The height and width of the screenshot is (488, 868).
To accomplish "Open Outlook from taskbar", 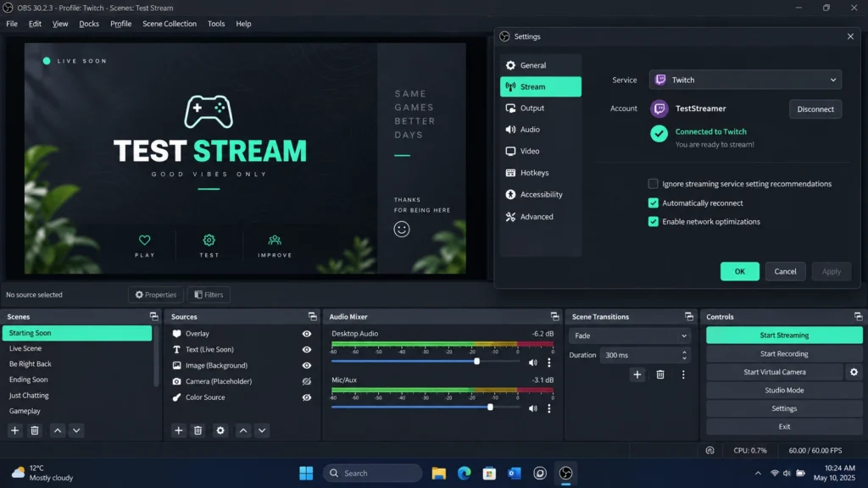I will (515, 473).
